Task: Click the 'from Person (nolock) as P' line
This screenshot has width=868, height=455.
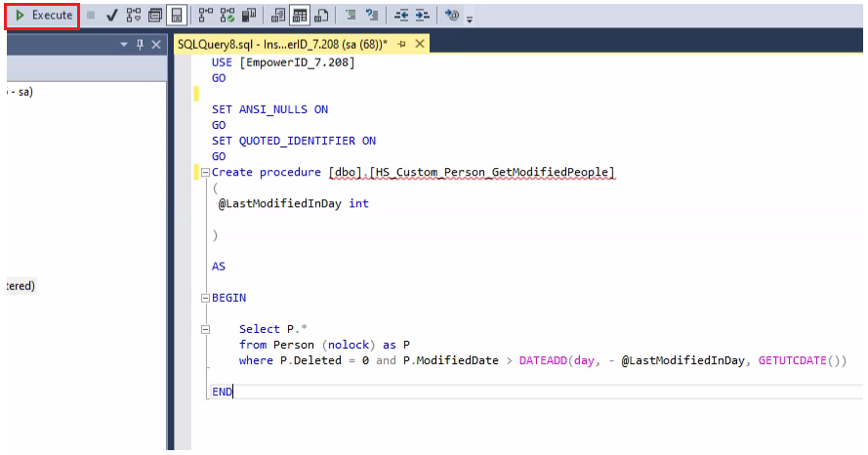Action: 324,345
